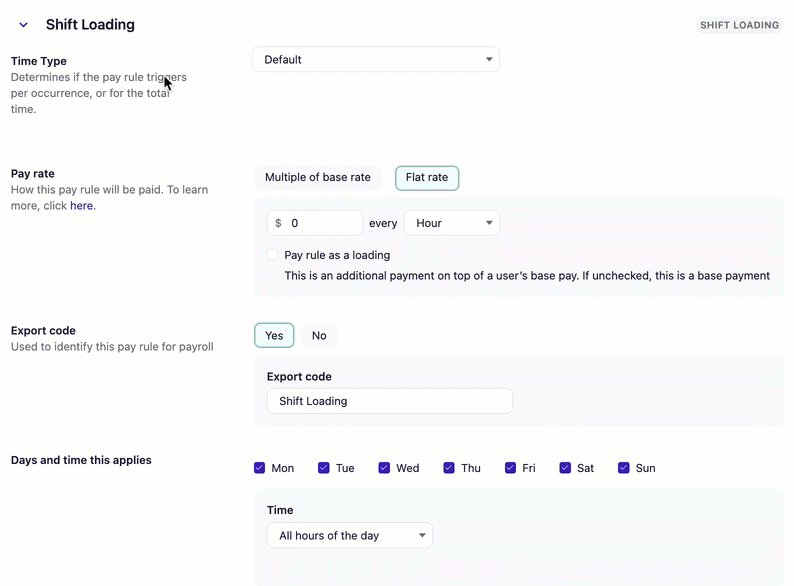Open the Hour interval dropdown
The image size is (794, 586).
point(452,223)
